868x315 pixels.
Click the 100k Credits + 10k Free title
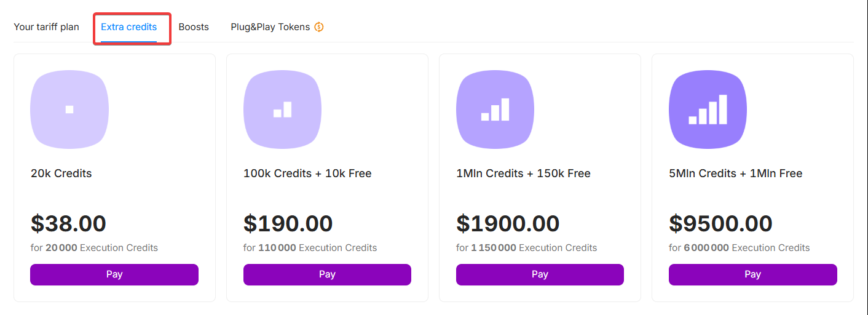[x=307, y=173]
